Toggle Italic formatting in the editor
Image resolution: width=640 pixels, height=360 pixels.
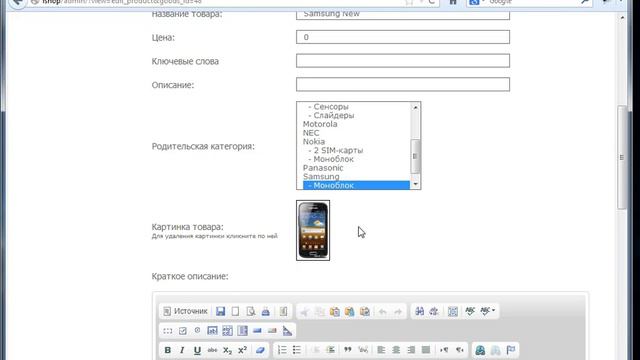tap(182, 350)
